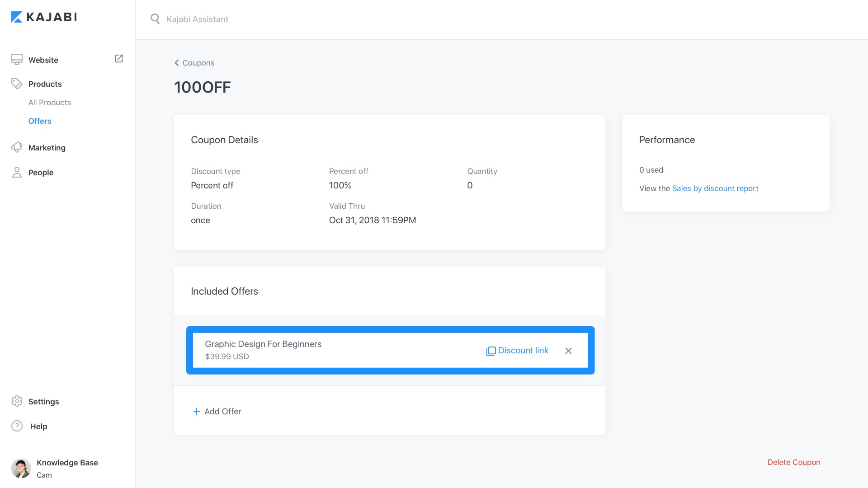This screenshot has width=868, height=488.
Task: Open website in new window icon
Action: (x=119, y=59)
